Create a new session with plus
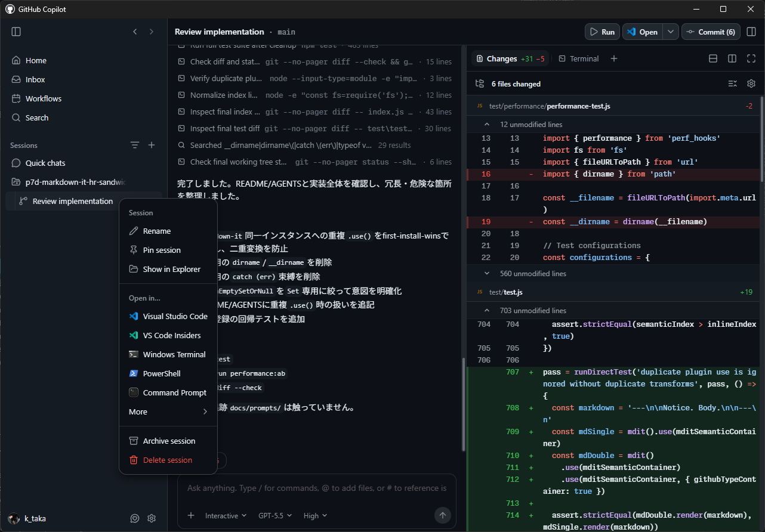Viewport: 765px width, 532px height. [x=152, y=145]
